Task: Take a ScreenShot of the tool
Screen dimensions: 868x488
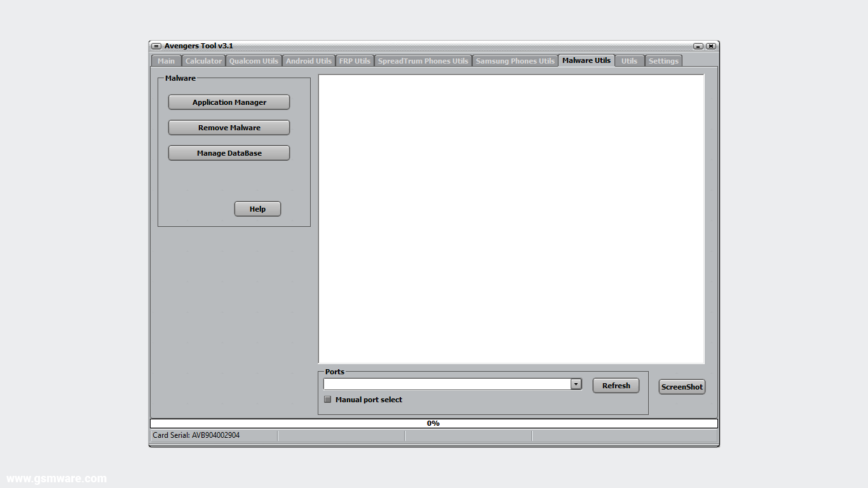Action: pyautogui.click(x=681, y=386)
